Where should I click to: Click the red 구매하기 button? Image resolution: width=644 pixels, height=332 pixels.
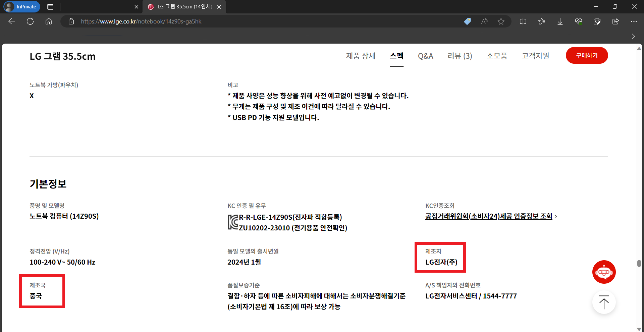click(x=587, y=55)
